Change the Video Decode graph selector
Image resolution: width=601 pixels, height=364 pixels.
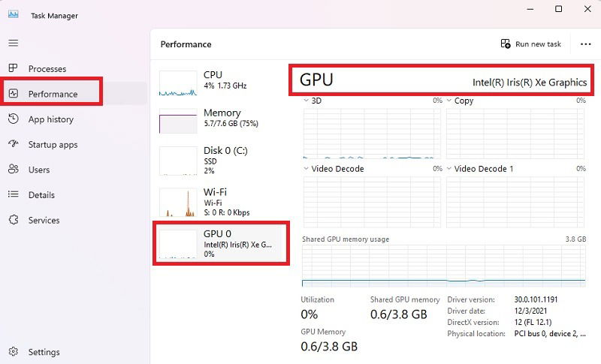[306, 169]
